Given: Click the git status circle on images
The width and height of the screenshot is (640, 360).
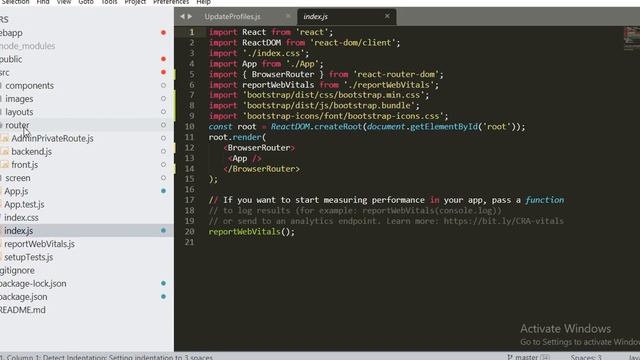Looking at the screenshot, I should pos(163,98).
